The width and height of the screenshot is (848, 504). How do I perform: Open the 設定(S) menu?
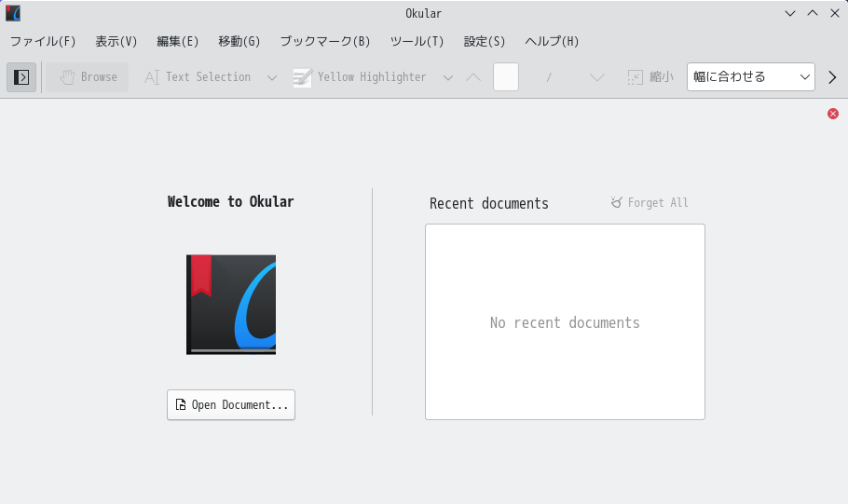(x=484, y=42)
